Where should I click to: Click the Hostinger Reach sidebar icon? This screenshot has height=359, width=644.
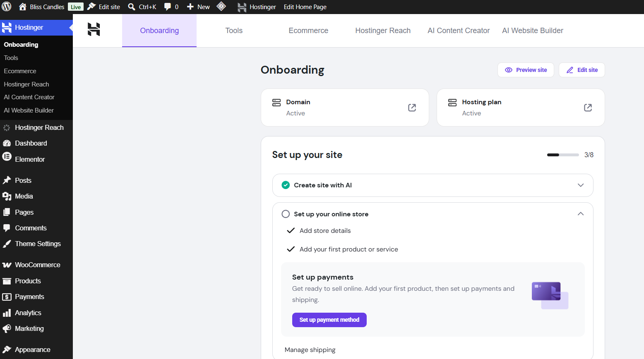click(x=7, y=128)
